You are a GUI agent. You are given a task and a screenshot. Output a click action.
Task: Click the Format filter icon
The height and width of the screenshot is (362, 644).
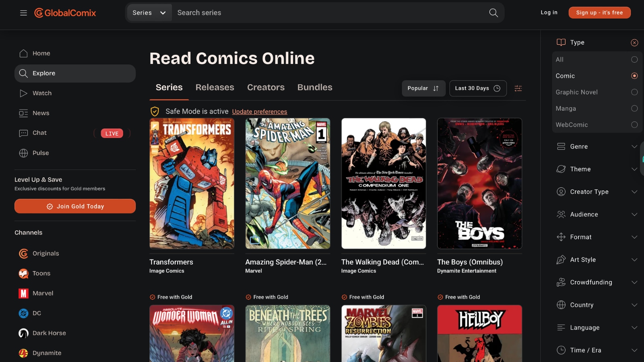pyautogui.click(x=561, y=237)
